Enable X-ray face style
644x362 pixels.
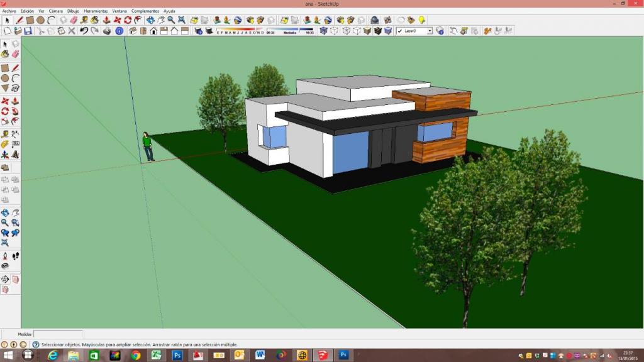coord(324,31)
